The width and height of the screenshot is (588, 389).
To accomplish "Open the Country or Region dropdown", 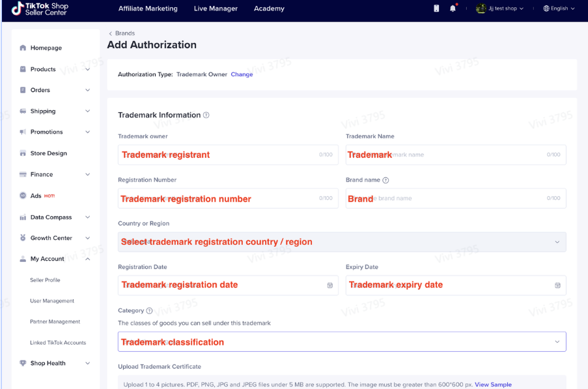I will coord(341,242).
